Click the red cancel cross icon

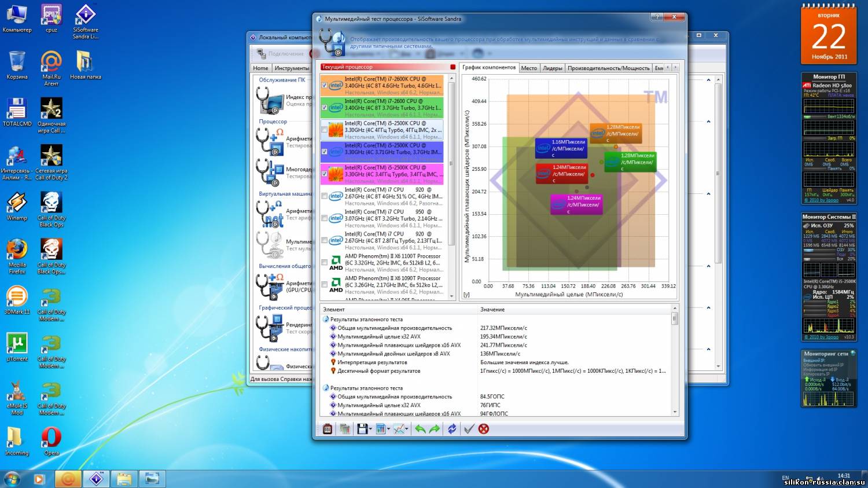(x=484, y=429)
